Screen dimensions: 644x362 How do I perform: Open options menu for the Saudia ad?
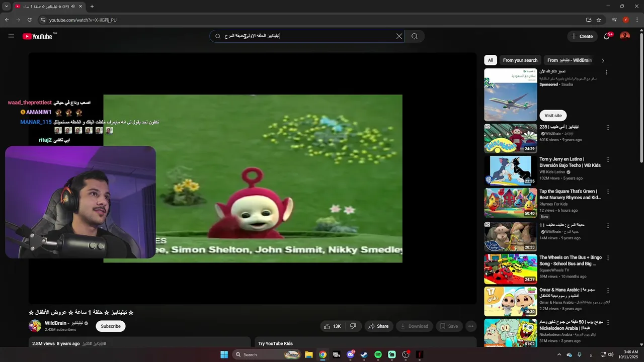[x=607, y=72]
